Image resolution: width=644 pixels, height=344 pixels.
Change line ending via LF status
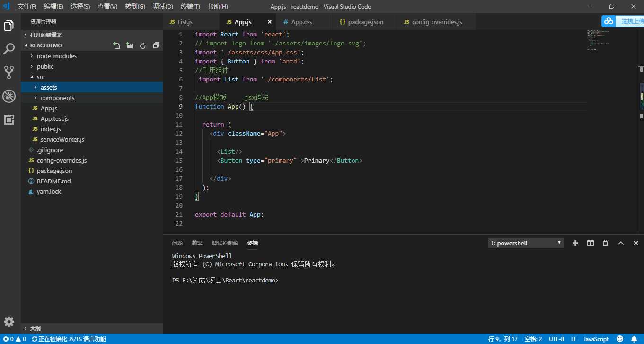573,339
